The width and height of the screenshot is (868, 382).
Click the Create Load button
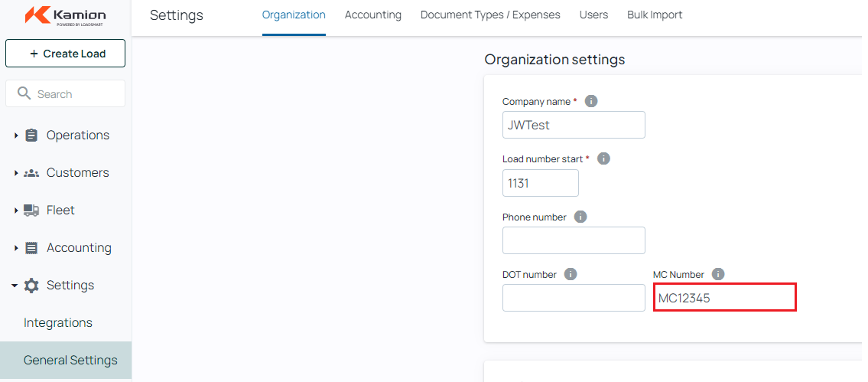[x=65, y=54]
